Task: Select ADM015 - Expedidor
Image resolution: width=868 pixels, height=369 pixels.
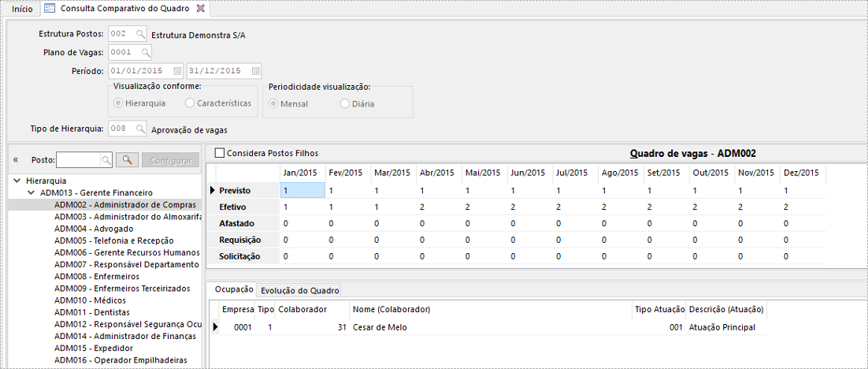Action: coord(94,348)
